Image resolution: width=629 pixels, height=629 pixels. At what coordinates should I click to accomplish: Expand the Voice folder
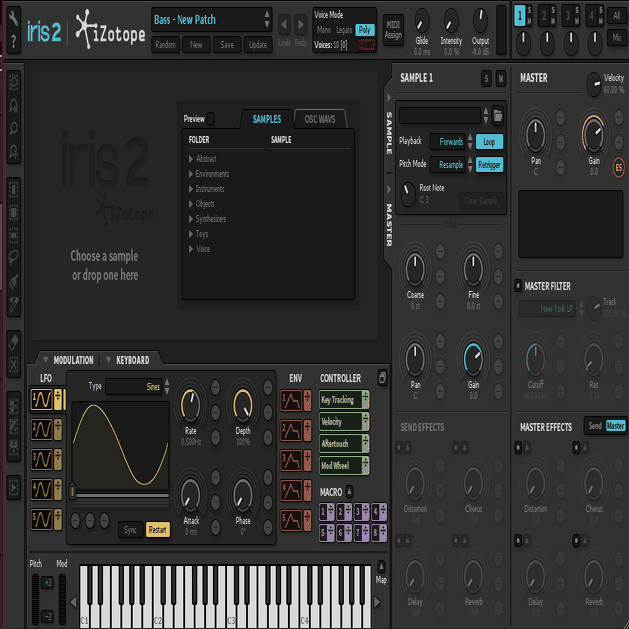click(x=191, y=249)
